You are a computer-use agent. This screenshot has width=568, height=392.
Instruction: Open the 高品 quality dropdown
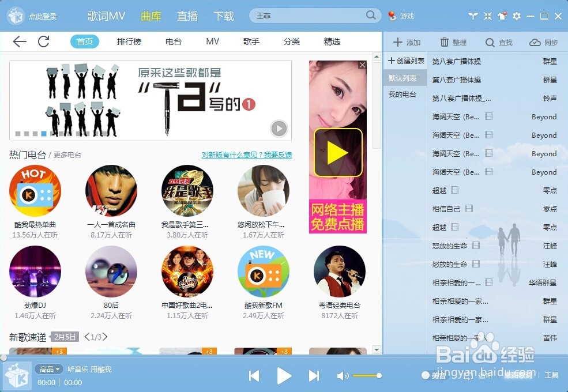point(49,369)
